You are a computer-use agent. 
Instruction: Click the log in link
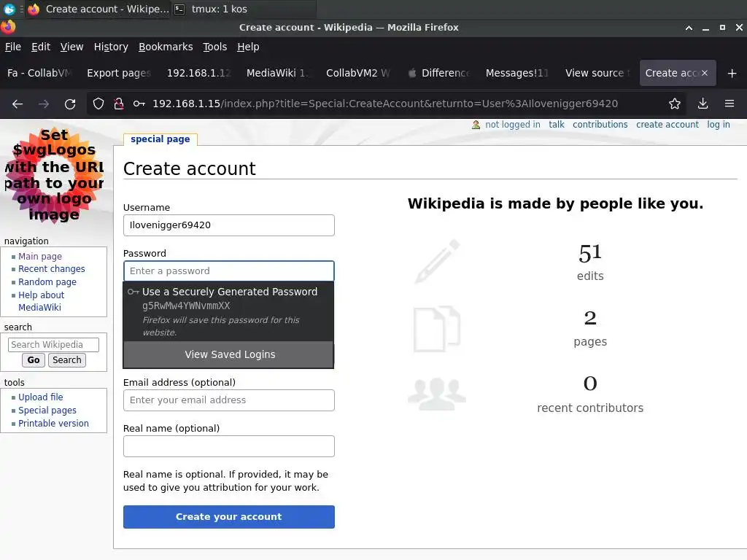pyautogui.click(x=719, y=125)
